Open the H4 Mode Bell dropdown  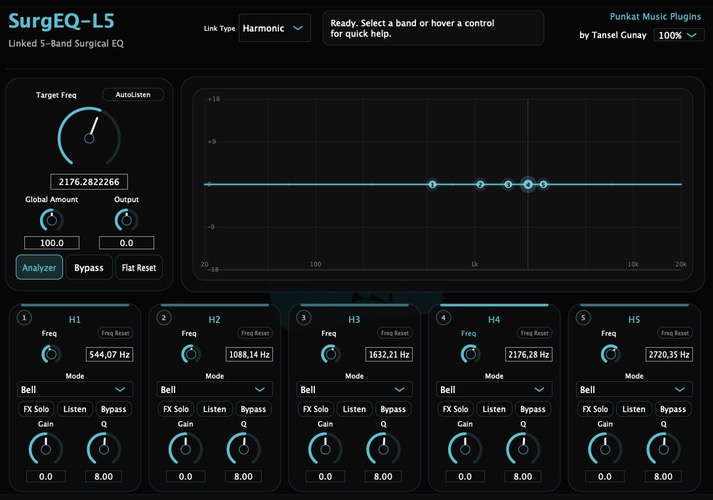pos(494,390)
